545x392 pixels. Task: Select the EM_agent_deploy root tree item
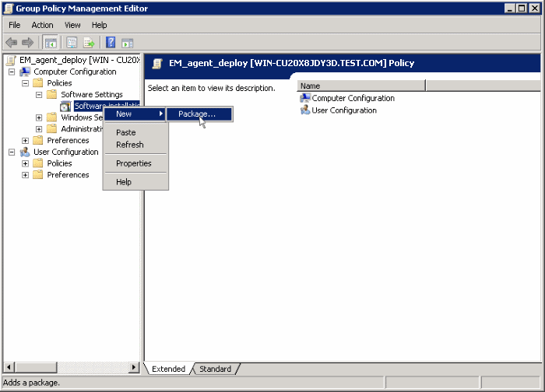pyautogui.click(x=79, y=60)
